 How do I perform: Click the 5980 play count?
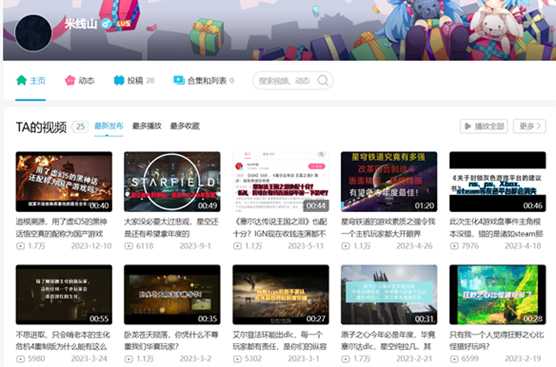(x=37, y=358)
